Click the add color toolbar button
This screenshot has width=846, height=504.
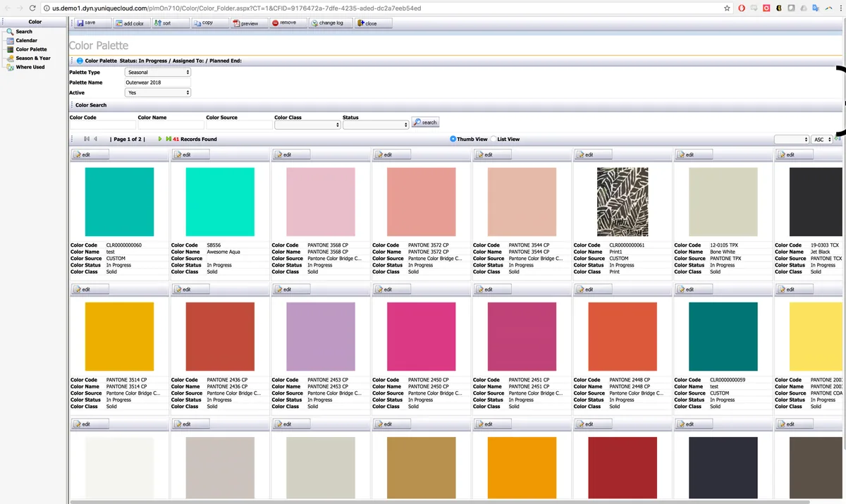(x=130, y=23)
